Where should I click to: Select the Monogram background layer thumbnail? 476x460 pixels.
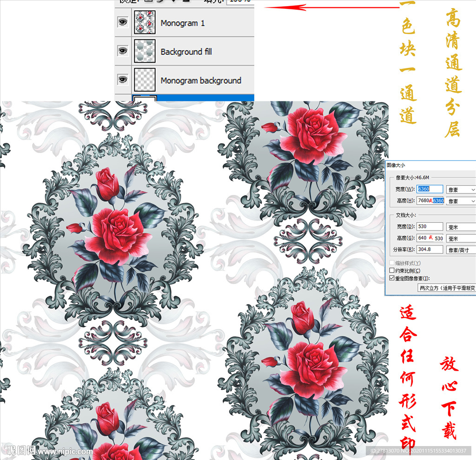145,80
